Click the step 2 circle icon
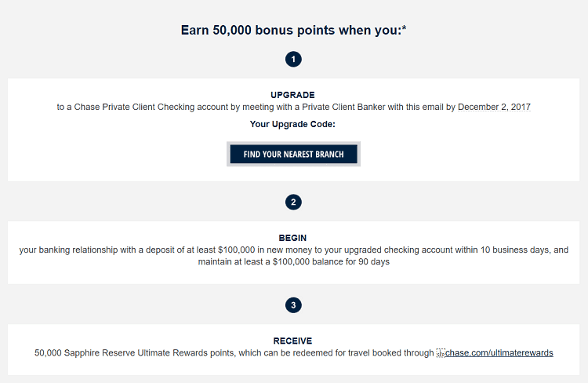 [x=293, y=202]
